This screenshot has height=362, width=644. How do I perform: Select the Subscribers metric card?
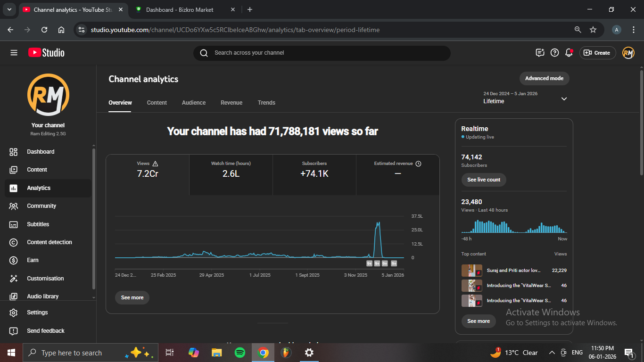[x=314, y=174]
